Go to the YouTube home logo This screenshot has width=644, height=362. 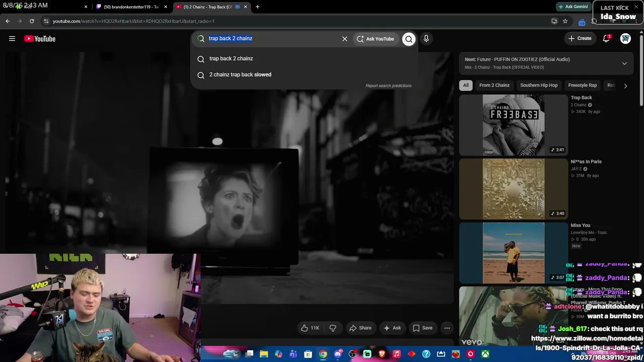40,39
